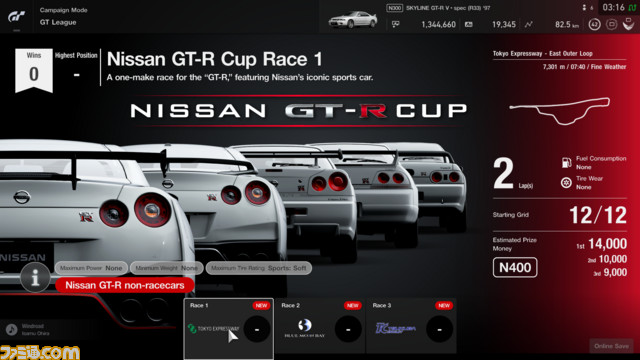The image size is (640, 360).
Task: Click the credits icon beside 1,344,660
Action: [395, 24]
